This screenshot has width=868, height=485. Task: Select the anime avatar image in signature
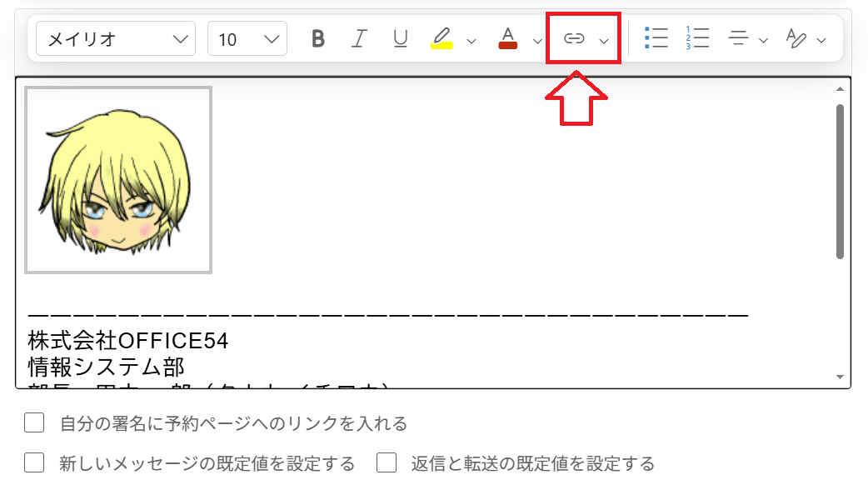pyautogui.click(x=118, y=180)
